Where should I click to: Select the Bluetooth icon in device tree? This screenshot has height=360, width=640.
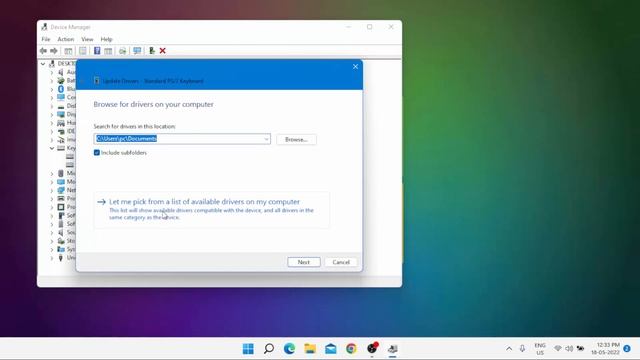pyautogui.click(x=61, y=89)
